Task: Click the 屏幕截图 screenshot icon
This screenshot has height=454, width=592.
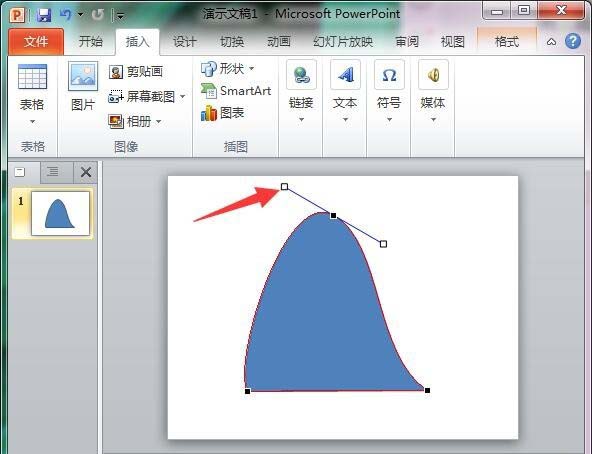Action: pyautogui.click(x=116, y=97)
